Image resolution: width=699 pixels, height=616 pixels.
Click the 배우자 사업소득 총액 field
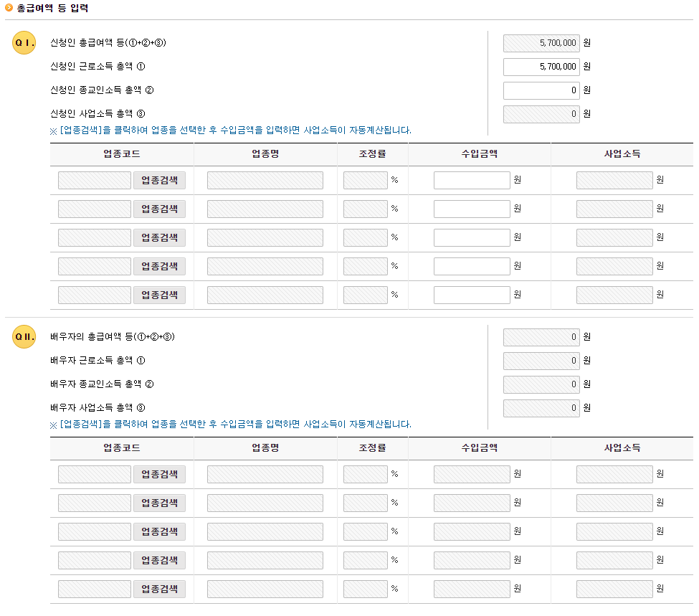[542, 408]
